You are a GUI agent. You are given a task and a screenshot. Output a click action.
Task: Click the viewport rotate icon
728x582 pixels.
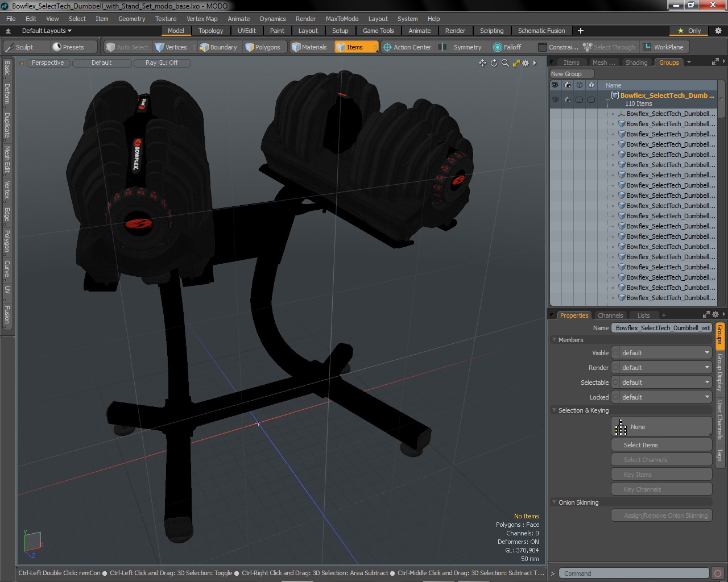click(494, 63)
